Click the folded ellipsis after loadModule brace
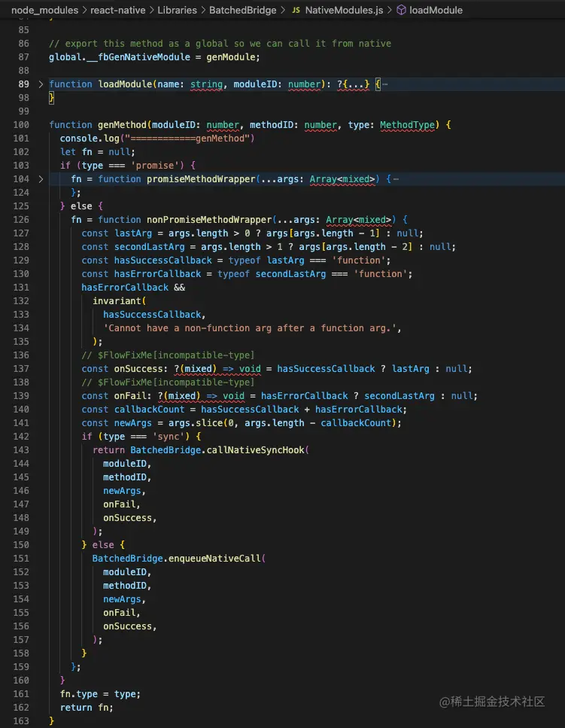 (384, 84)
